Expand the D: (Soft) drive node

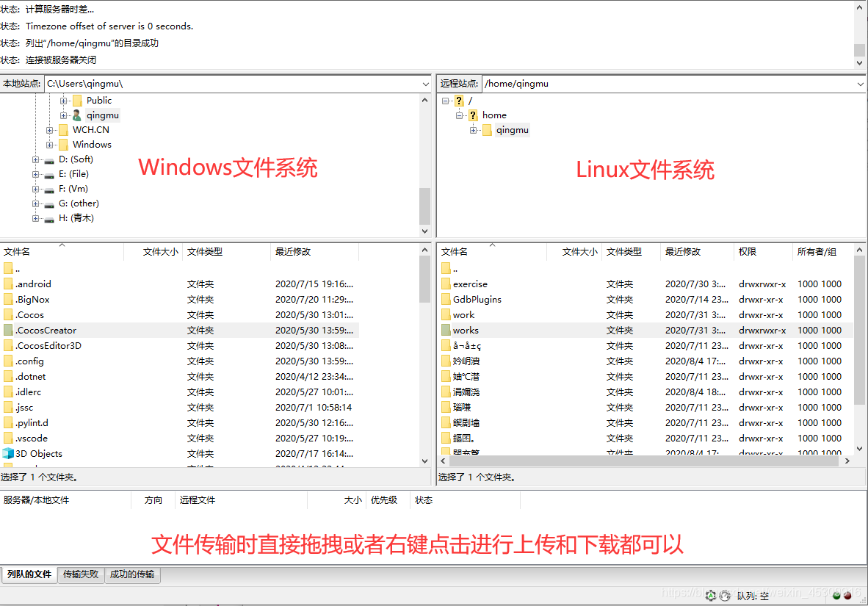(x=35, y=159)
